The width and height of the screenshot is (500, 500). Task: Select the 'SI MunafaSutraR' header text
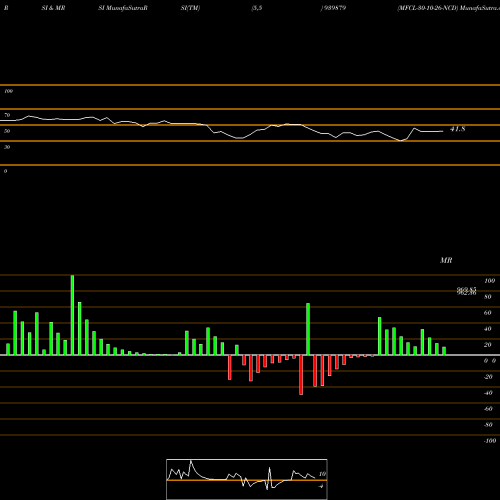123,8
